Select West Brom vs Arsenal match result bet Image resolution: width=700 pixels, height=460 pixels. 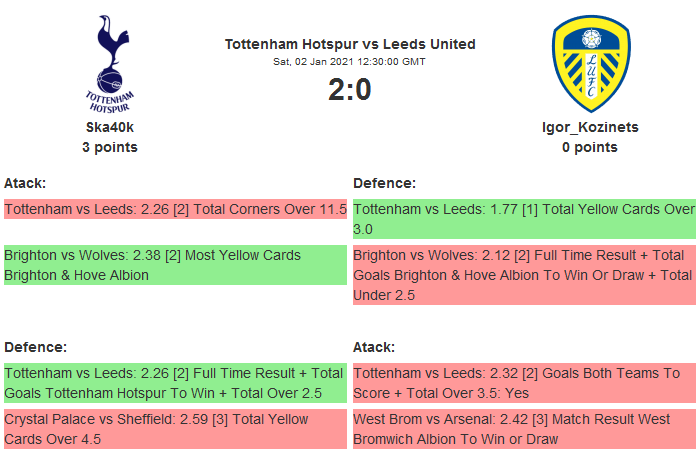524,429
